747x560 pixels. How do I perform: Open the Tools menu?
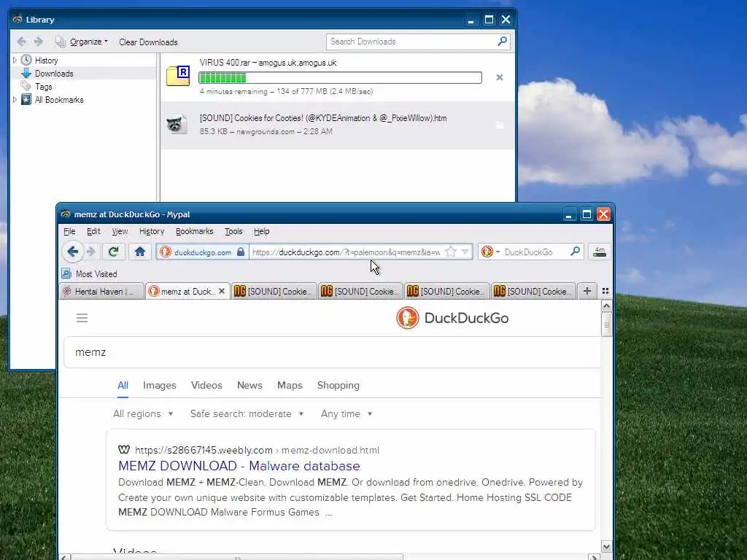(233, 231)
